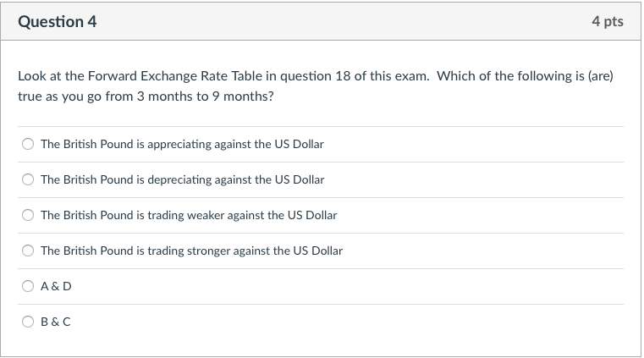Pick the 'B & C' radio button
This screenshot has width=644, height=358.
[28, 322]
